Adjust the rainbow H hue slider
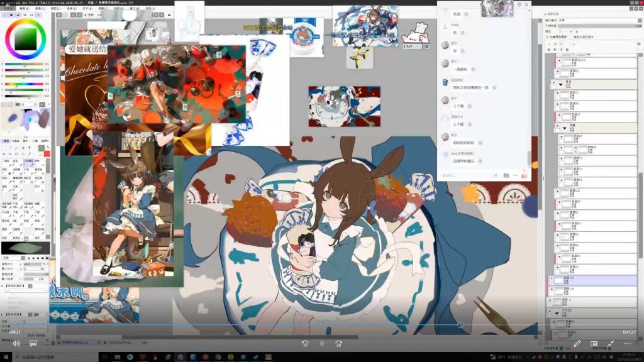Screen dimensions: 644x362 point(24,84)
